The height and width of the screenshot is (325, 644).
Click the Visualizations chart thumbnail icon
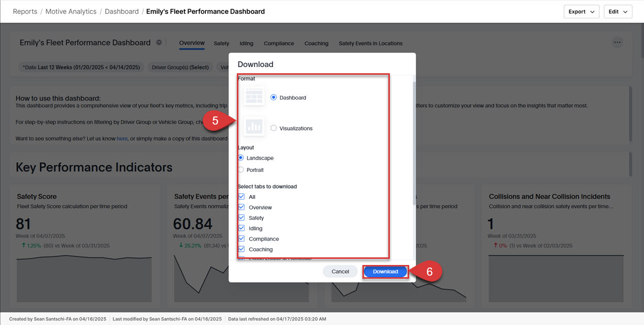click(x=254, y=126)
